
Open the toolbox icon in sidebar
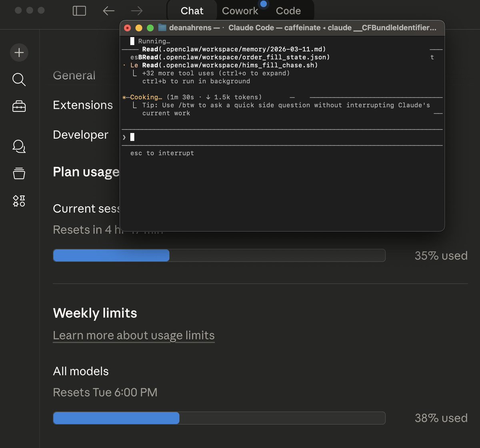coord(19,106)
